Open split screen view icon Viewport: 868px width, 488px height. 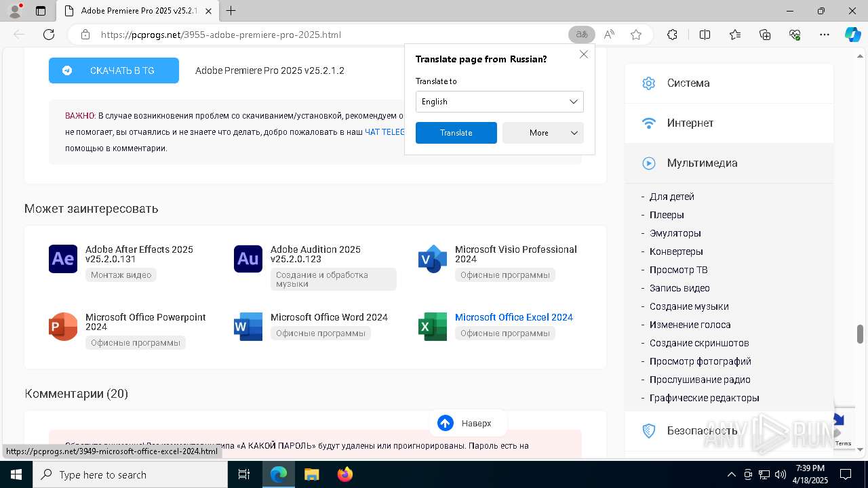coord(705,35)
